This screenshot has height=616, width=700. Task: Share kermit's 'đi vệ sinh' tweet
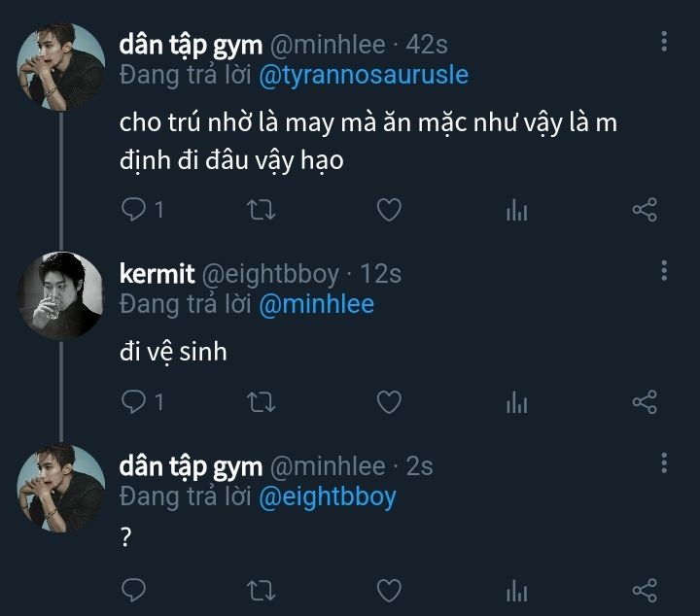(645, 401)
